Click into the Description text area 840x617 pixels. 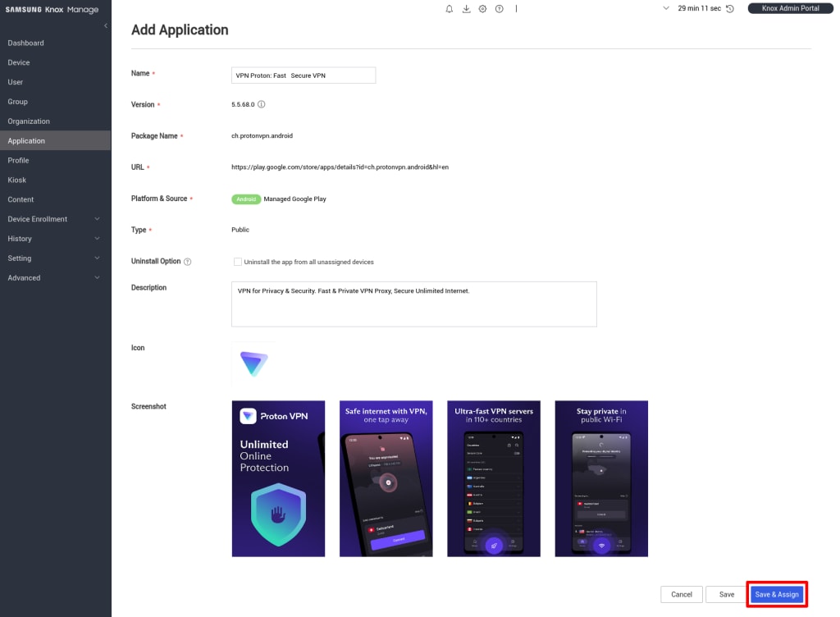pyautogui.click(x=414, y=304)
